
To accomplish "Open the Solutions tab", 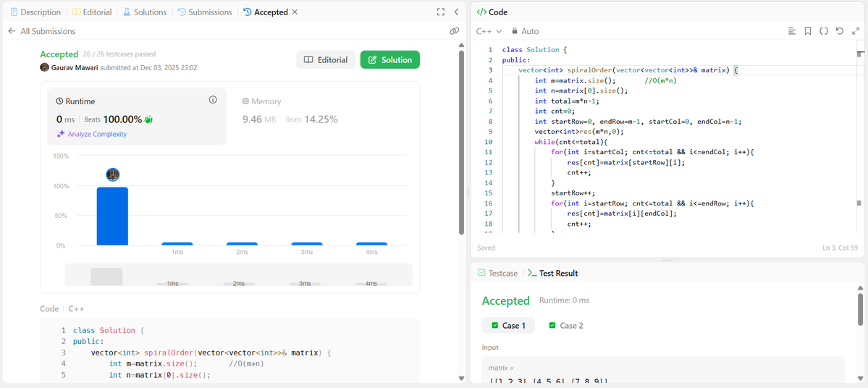I will (145, 12).
